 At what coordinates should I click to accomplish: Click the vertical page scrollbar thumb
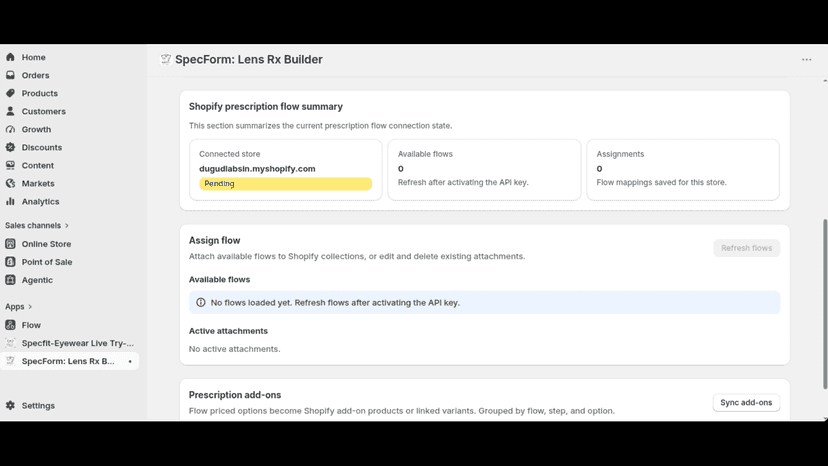click(825, 304)
